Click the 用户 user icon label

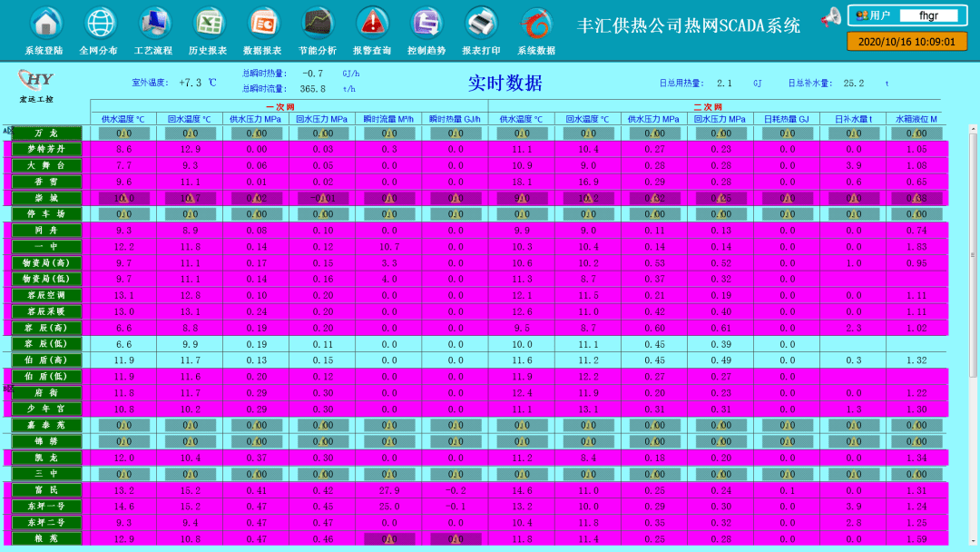coord(873,15)
